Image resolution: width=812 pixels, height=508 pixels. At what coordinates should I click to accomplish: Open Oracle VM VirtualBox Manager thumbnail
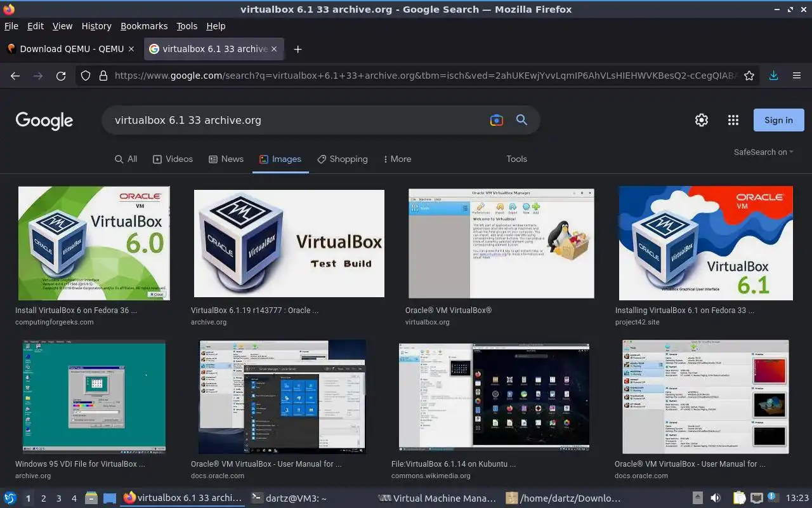(501, 243)
